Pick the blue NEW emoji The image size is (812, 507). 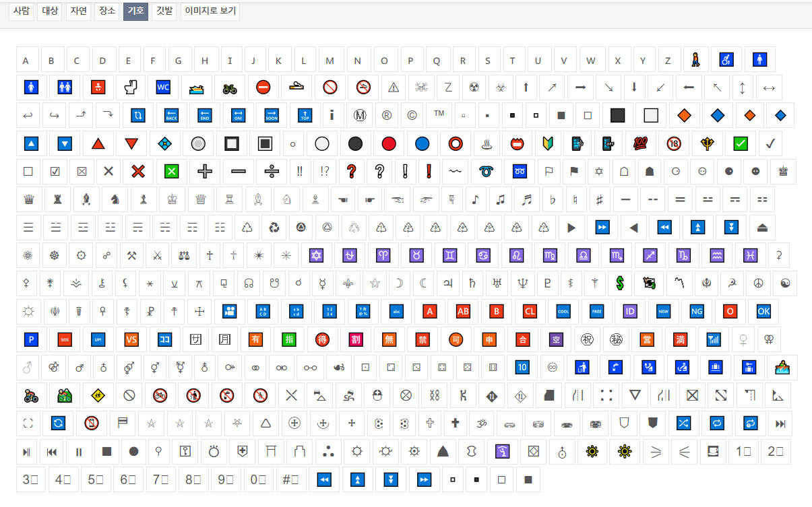tap(663, 311)
